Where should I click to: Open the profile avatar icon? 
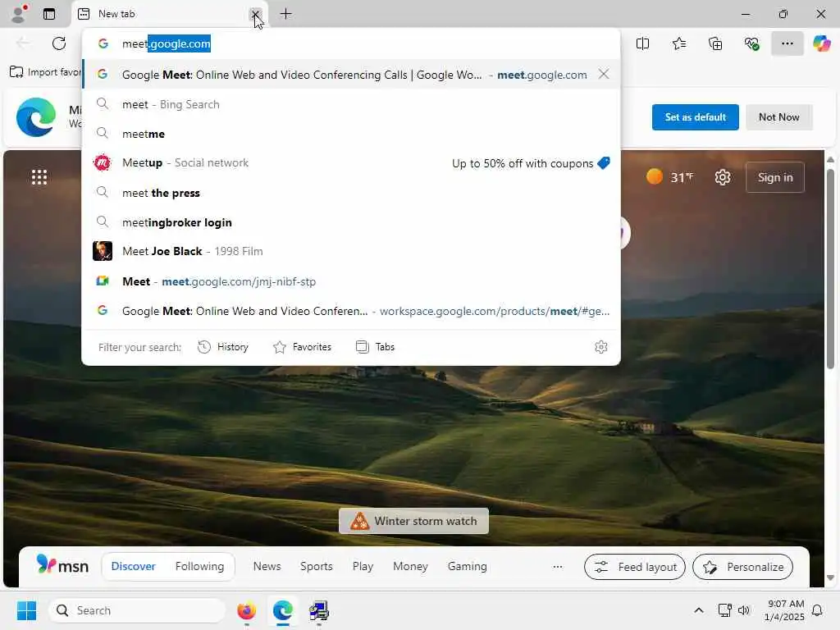(19, 13)
